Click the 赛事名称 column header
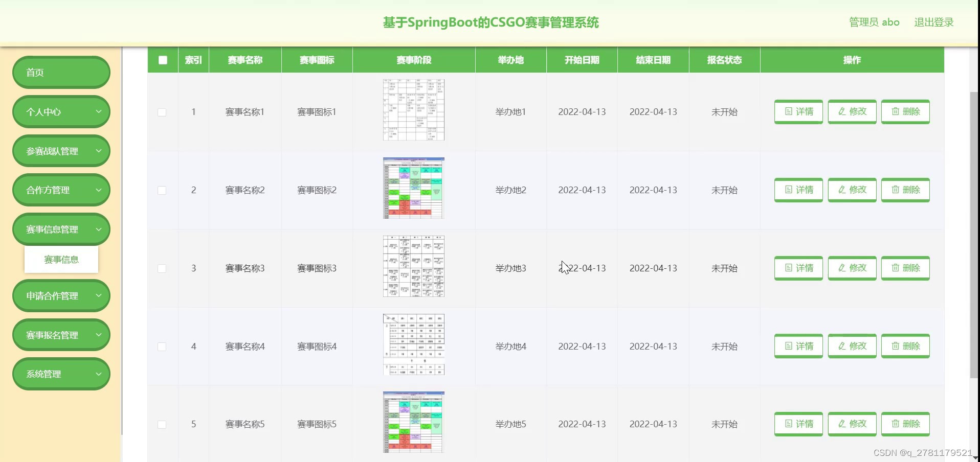Image resolution: width=980 pixels, height=462 pixels. (245, 60)
